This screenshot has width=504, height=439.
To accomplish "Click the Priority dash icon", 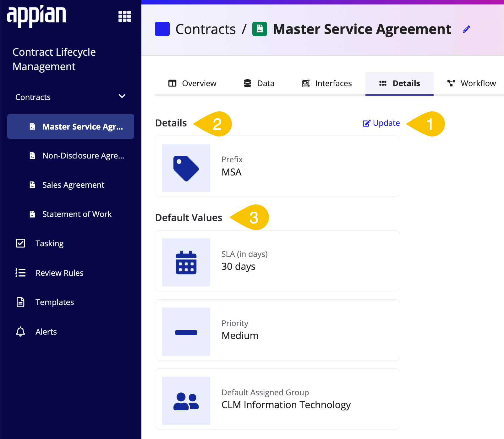I will (186, 332).
